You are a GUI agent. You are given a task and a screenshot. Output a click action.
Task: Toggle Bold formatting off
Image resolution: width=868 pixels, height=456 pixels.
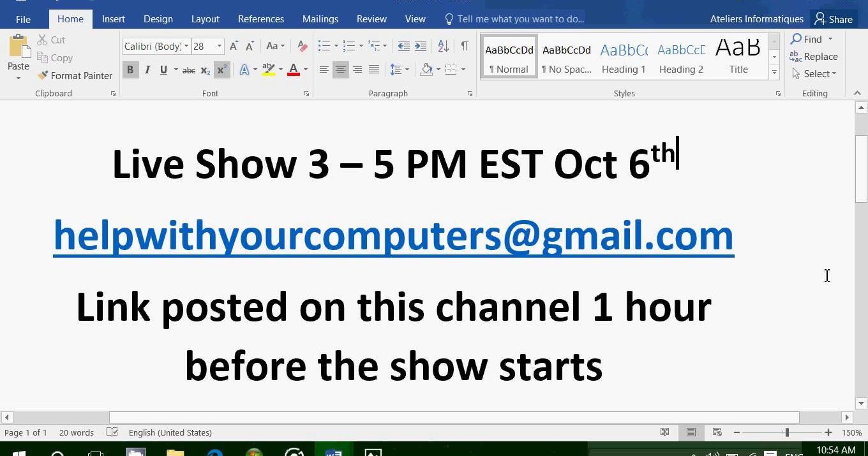click(130, 70)
